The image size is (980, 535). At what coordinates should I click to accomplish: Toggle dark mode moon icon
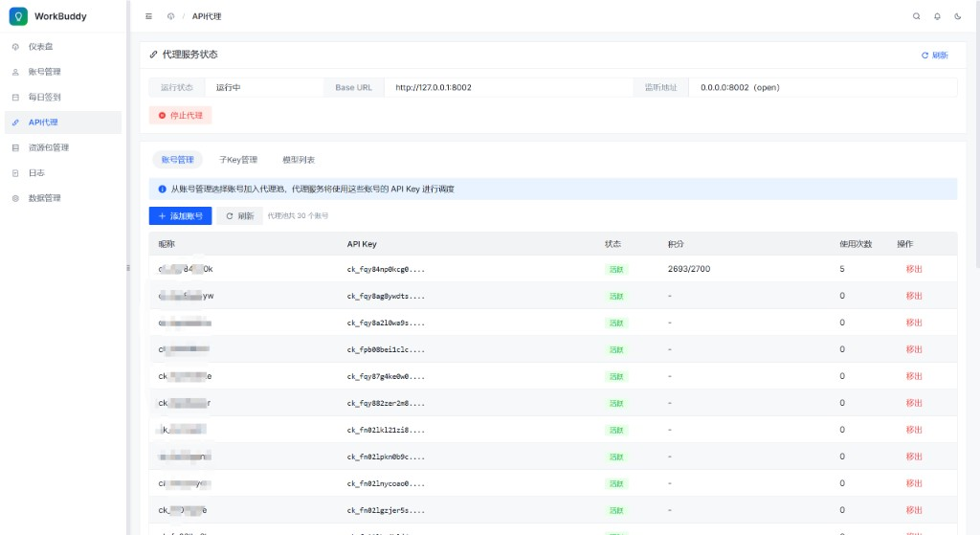tap(957, 16)
